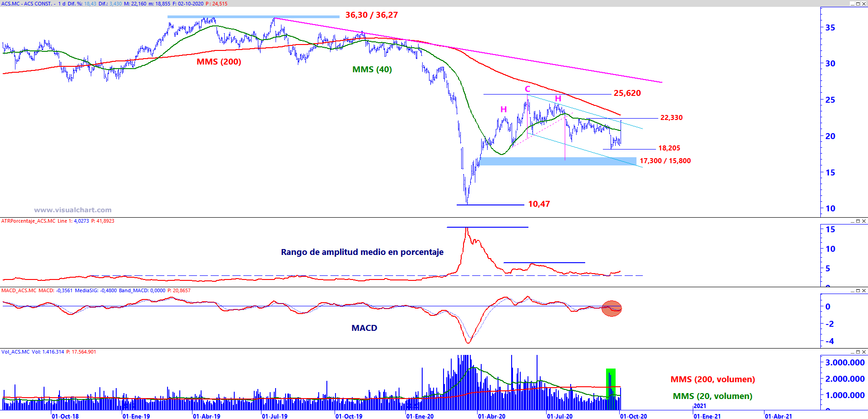Click the 01-Oct-19 date axis label
Screen dimensions: 868x419
349,416
